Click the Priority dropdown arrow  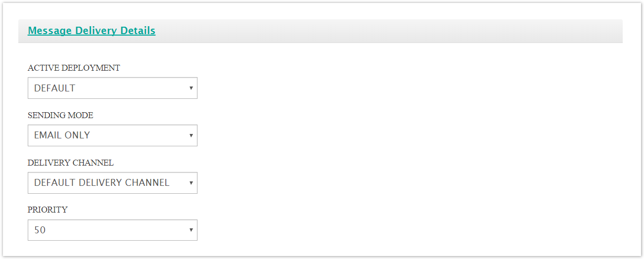pyautogui.click(x=191, y=230)
